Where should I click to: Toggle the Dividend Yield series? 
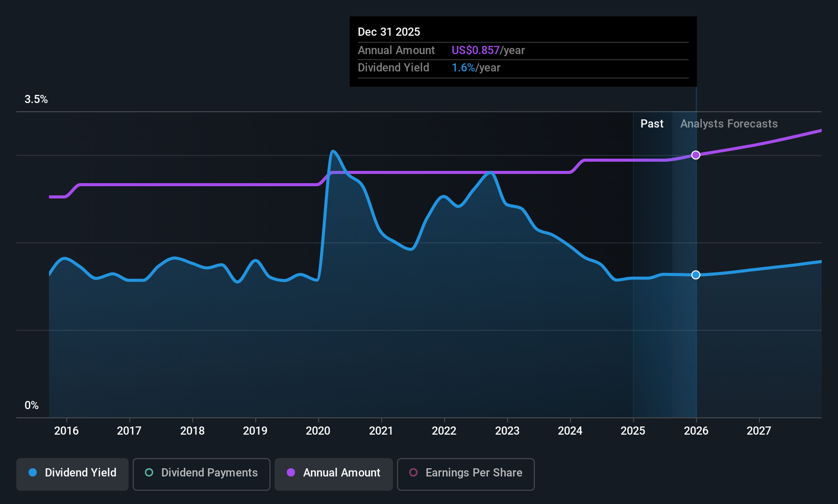[x=72, y=474]
